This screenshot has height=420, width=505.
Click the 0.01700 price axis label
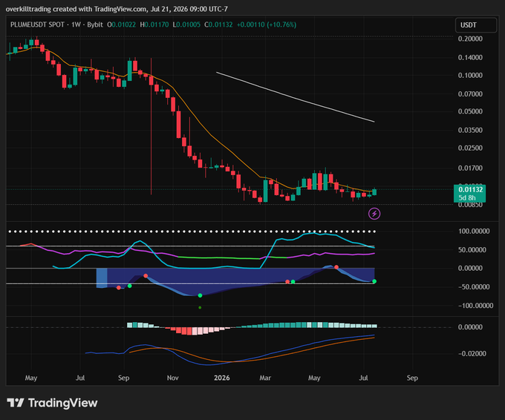click(x=470, y=168)
